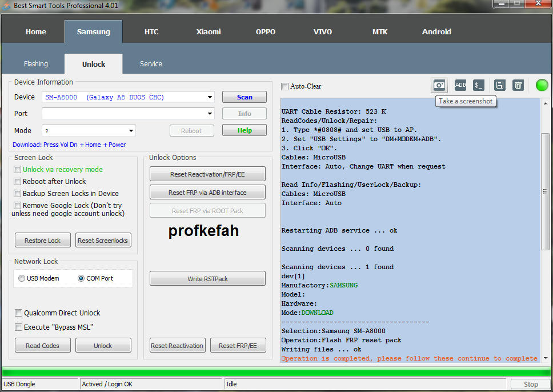553x392 pixels.
Task: Switch to the Home tab
Action: [36, 32]
